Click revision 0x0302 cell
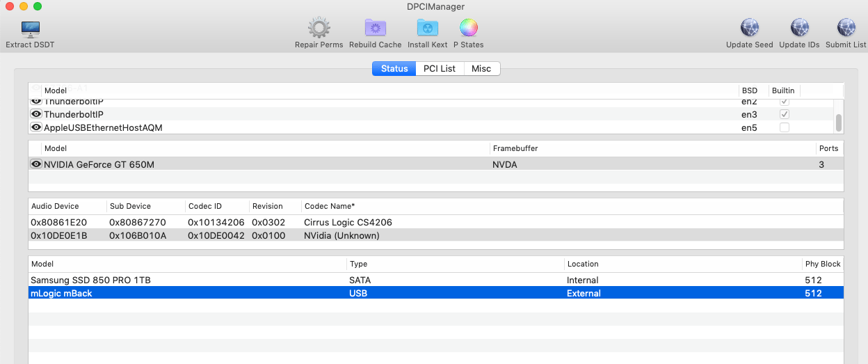868x364 pixels. [268, 222]
